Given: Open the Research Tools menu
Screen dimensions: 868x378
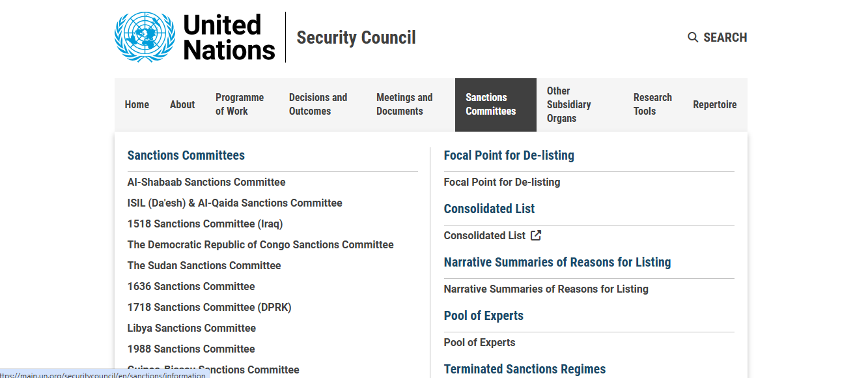Looking at the screenshot, I should 652,104.
